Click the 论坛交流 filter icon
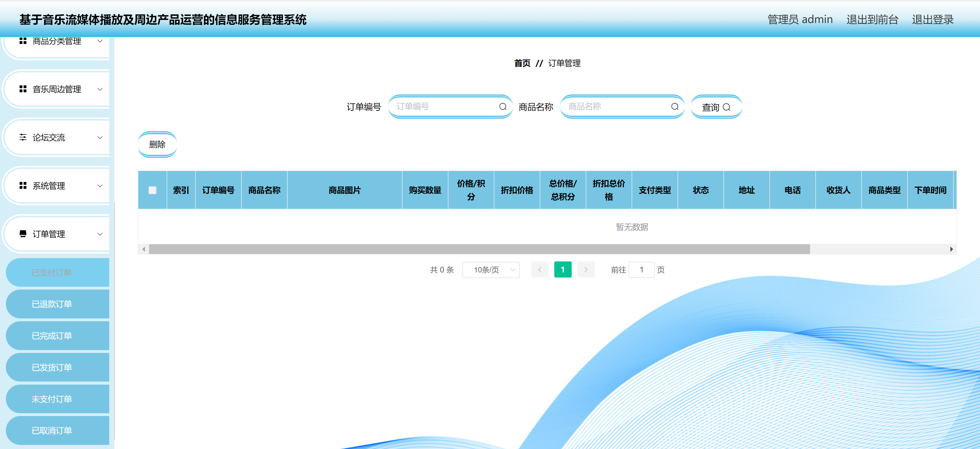 (x=22, y=137)
